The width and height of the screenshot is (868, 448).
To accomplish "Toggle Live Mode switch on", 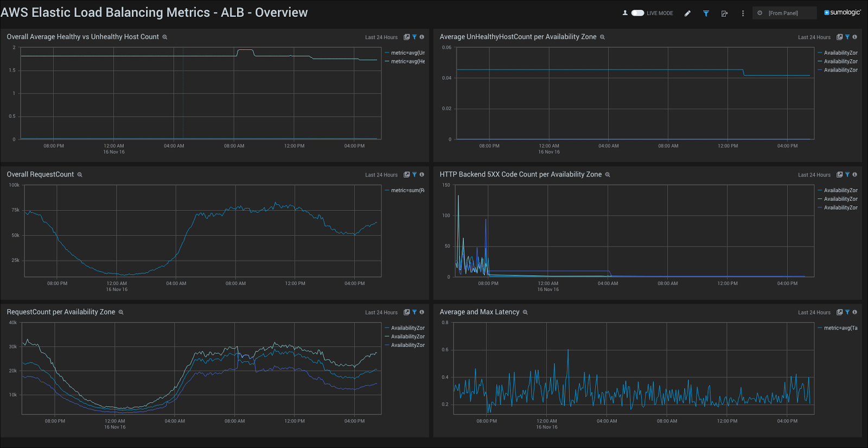I will click(637, 13).
